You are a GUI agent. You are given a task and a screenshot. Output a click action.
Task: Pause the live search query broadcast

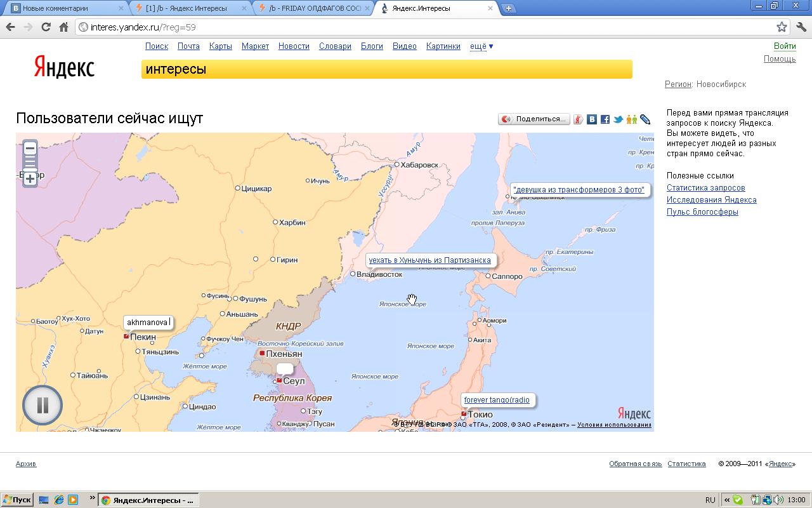(x=43, y=405)
